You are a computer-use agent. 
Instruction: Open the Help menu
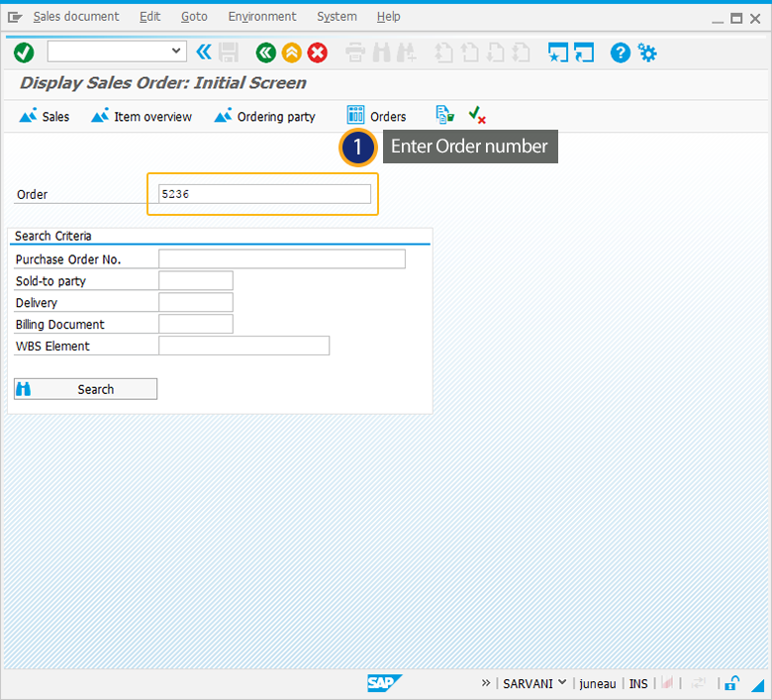[388, 17]
